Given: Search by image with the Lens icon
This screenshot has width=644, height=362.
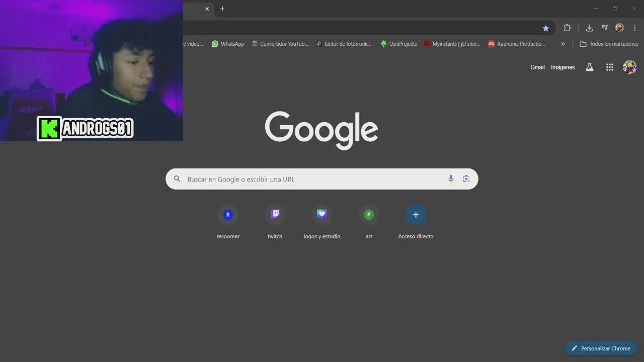Looking at the screenshot, I should tap(466, 178).
